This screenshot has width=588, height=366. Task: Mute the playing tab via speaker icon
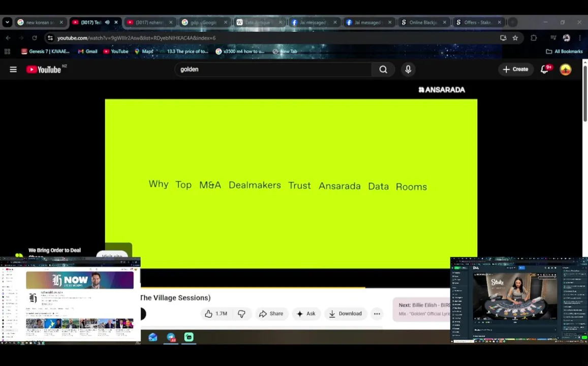coord(107,22)
